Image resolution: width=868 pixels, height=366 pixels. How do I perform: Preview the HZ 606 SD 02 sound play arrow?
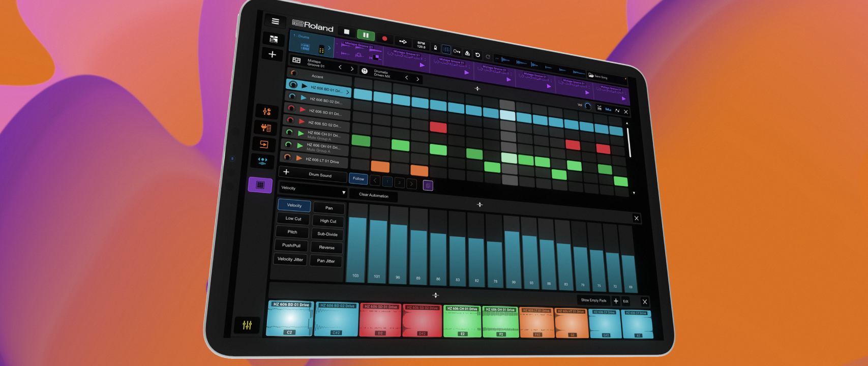click(x=302, y=121)
